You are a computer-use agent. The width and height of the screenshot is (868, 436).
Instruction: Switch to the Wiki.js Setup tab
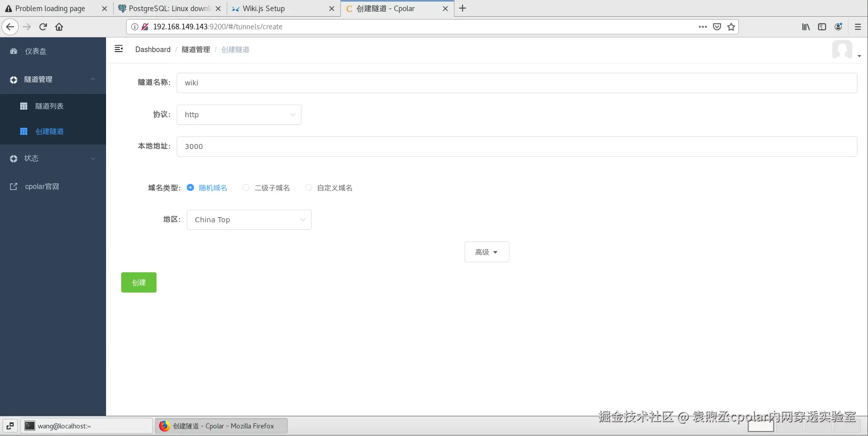[264, 9]
